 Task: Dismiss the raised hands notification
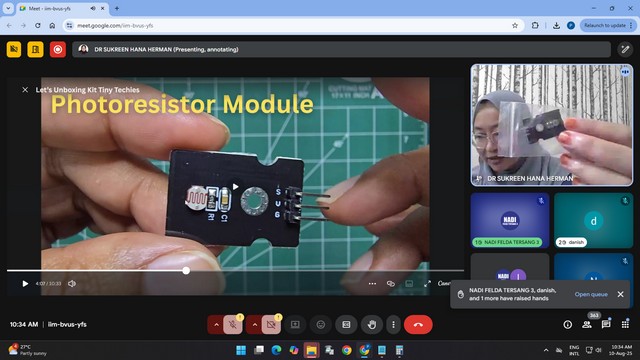coord(620,294)
